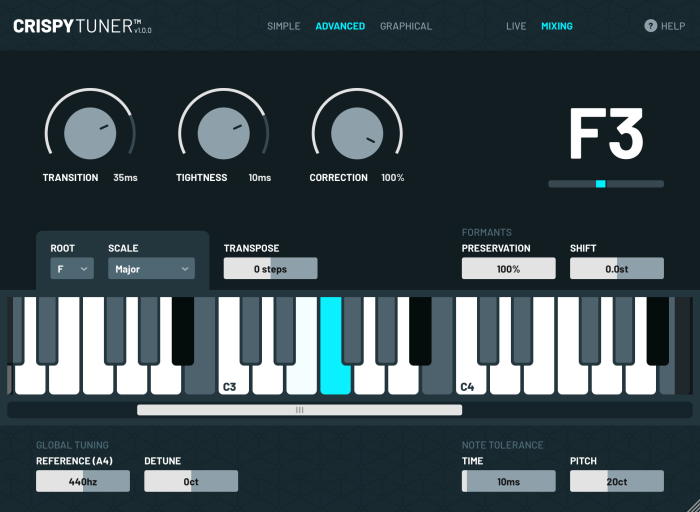Screen dimensions: 700x512
Task: Click the large F3 detected note display
Action: (606, 133)
